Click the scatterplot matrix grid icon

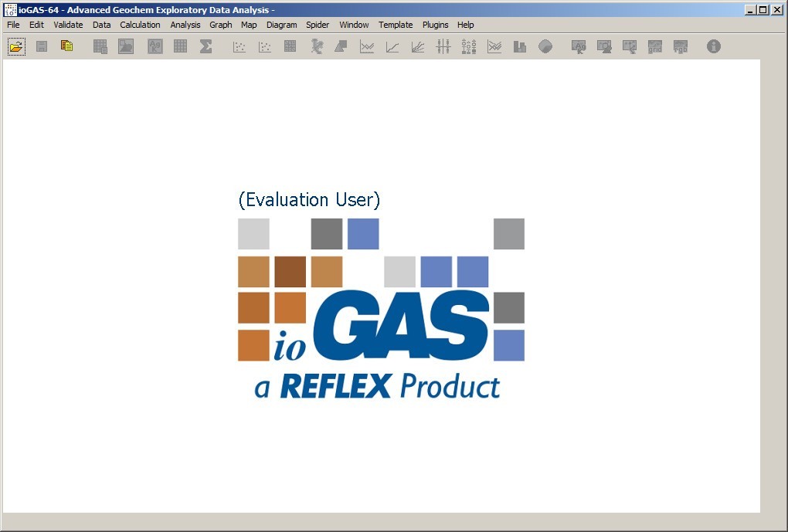click(290, 47)
